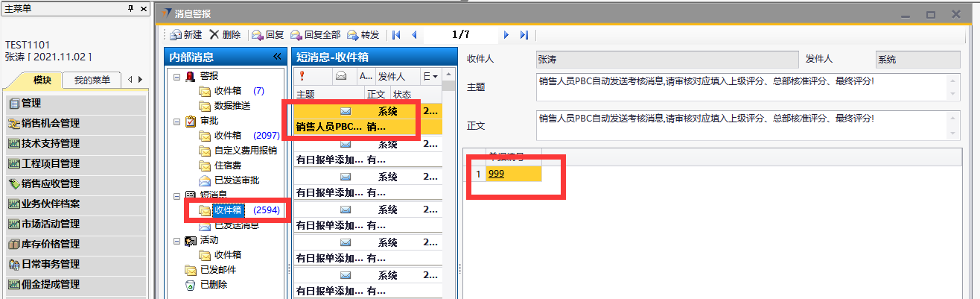980x299 pixels.
Task: Click the 删除 (Delete) X icon
Action: click(214, 34)
